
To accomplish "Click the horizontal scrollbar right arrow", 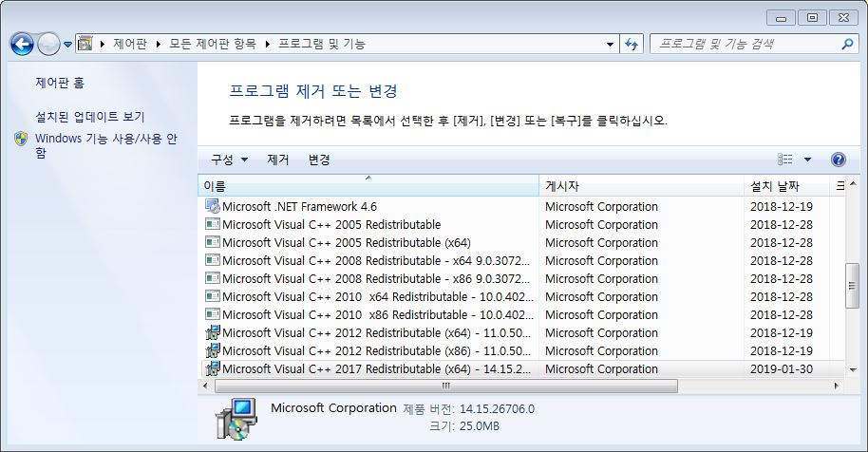I will (x=837, y=386).
